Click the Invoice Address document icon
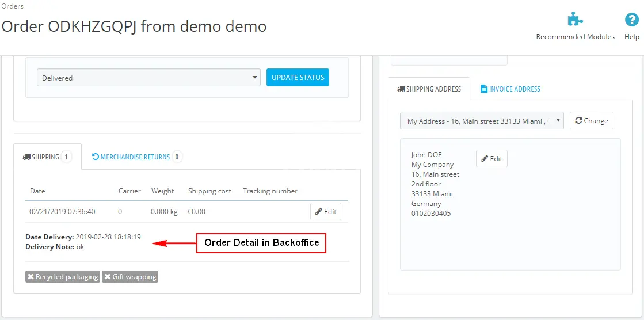This screenshot has width=644, height=320. click(x=484, y=89)
